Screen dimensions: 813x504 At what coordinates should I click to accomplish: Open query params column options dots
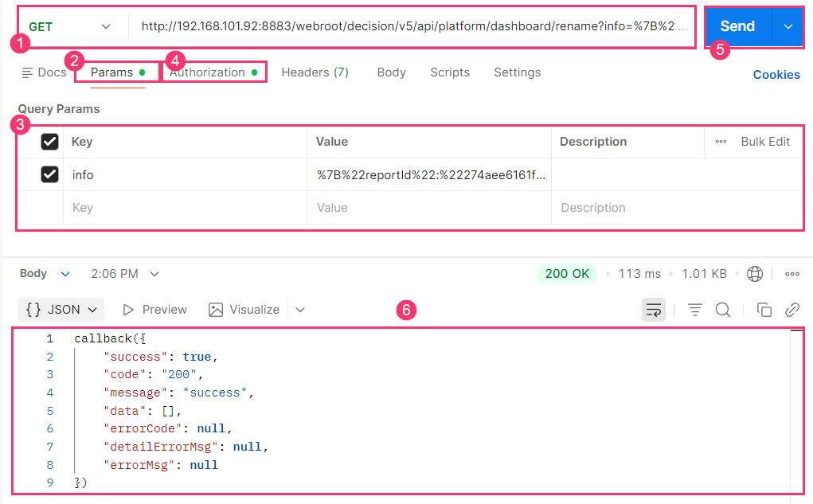(x=721, y=142)
